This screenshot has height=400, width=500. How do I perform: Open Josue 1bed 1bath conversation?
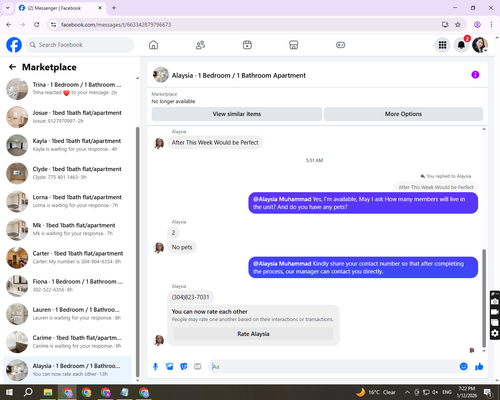pos(68,117)
